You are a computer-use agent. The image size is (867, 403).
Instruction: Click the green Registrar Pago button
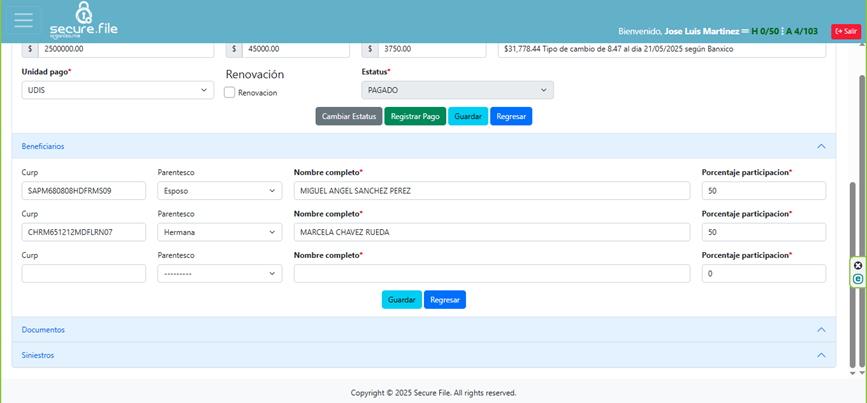[415, 116]
